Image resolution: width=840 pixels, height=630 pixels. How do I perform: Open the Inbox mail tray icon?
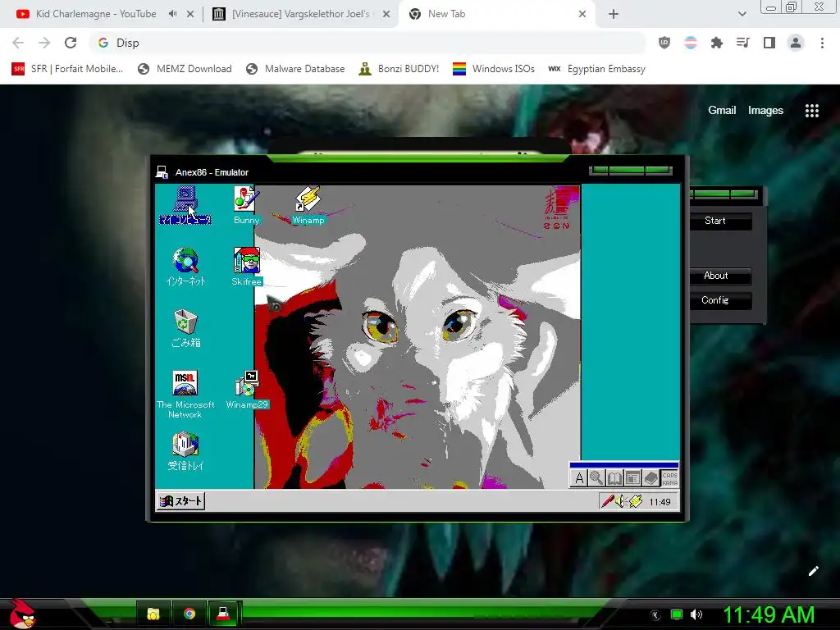185,451
